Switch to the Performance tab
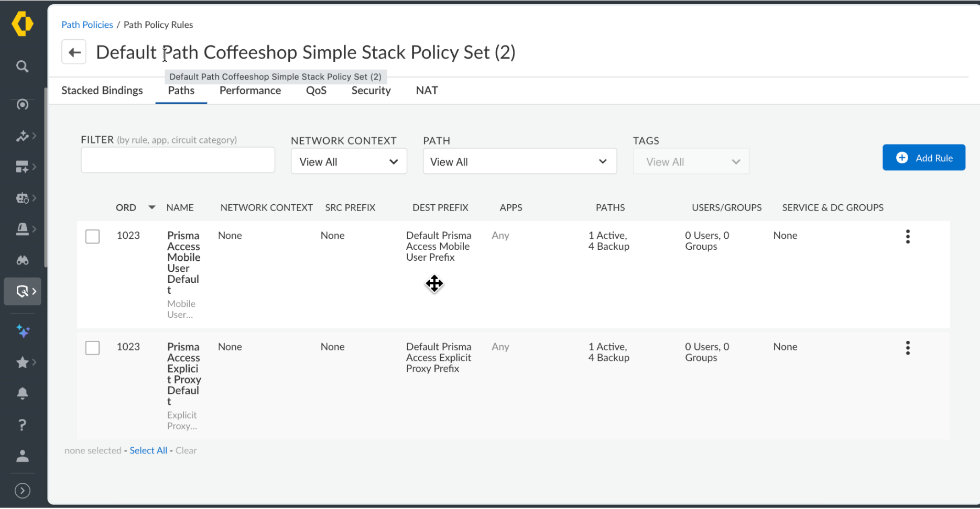 pos(250,91)
